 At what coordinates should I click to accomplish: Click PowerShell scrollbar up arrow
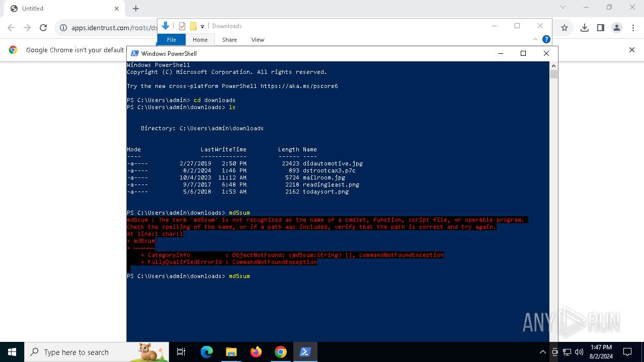click(x=553, y=66)
